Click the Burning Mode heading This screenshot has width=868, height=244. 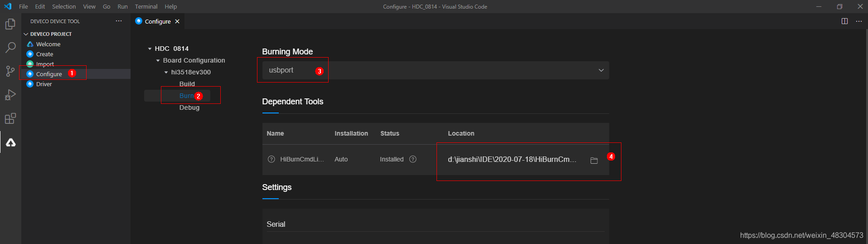[x=287, y=52]
